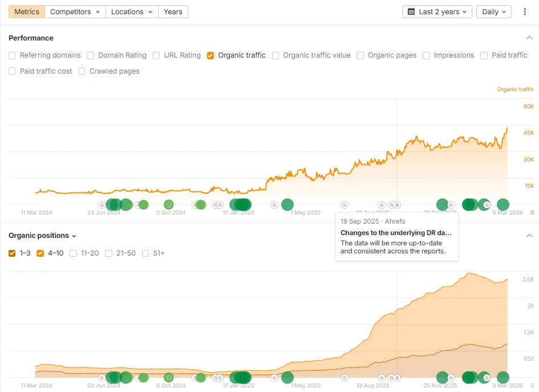Image resolution: width=539 pixels, height=392 pixels.
Task: Click the Organic positions heading dropdown
Action: (42, 236)
